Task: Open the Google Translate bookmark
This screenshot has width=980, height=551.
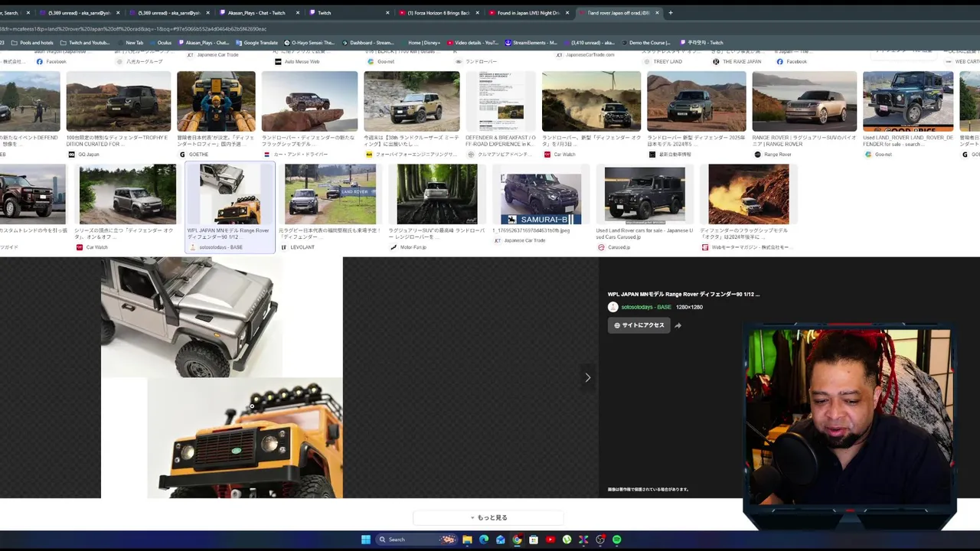Action: coord(258,43)
